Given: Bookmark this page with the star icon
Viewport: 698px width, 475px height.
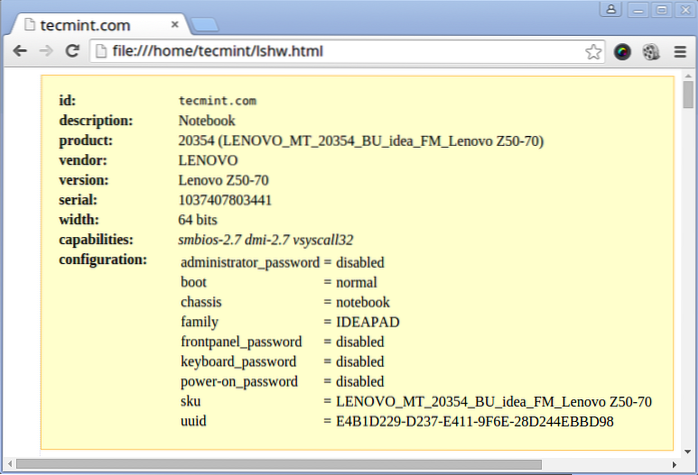Looking at the screenshot, I should [x=593, y=52].
